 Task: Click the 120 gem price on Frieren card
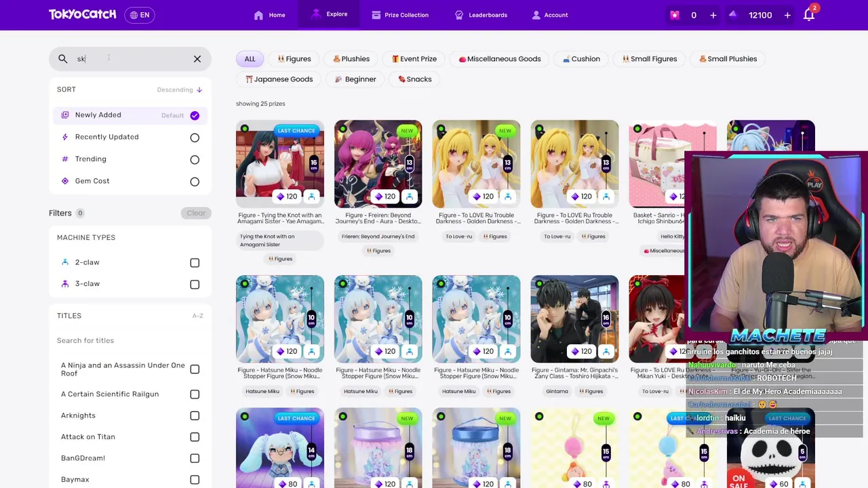(385, 197)
